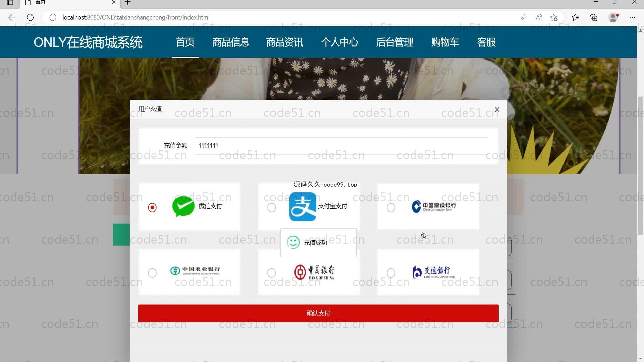Open the saved passwords key icon
644x362 pixels.
pyautogui.click(x=524, y=17)
